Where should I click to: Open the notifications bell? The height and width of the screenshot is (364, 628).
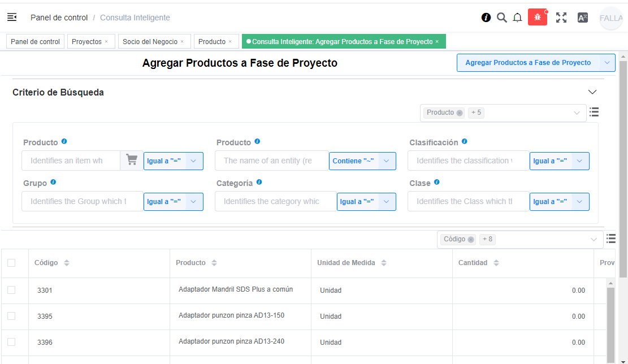[x=517, y=18]
